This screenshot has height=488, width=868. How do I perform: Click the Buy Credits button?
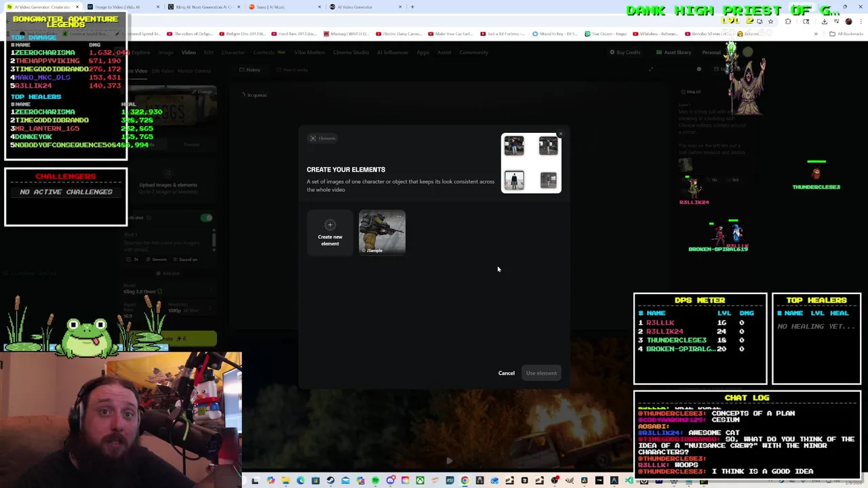click(x=625, y=52)
